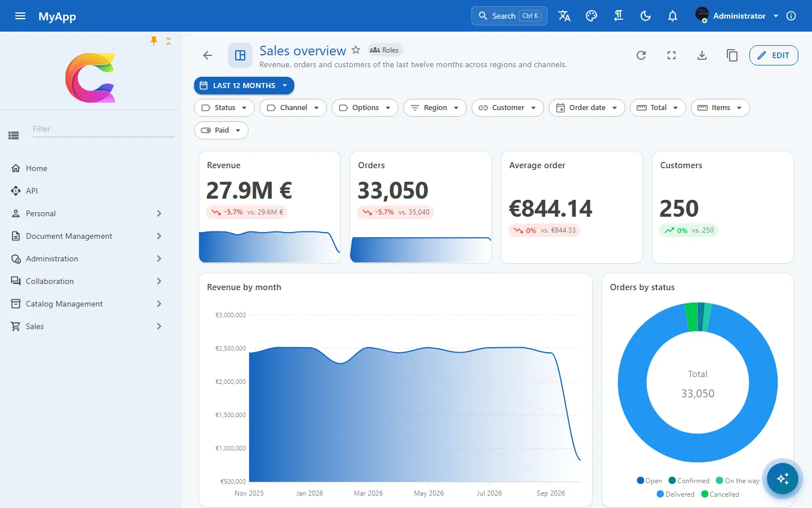Toggle Open legend item

[649, 481]
